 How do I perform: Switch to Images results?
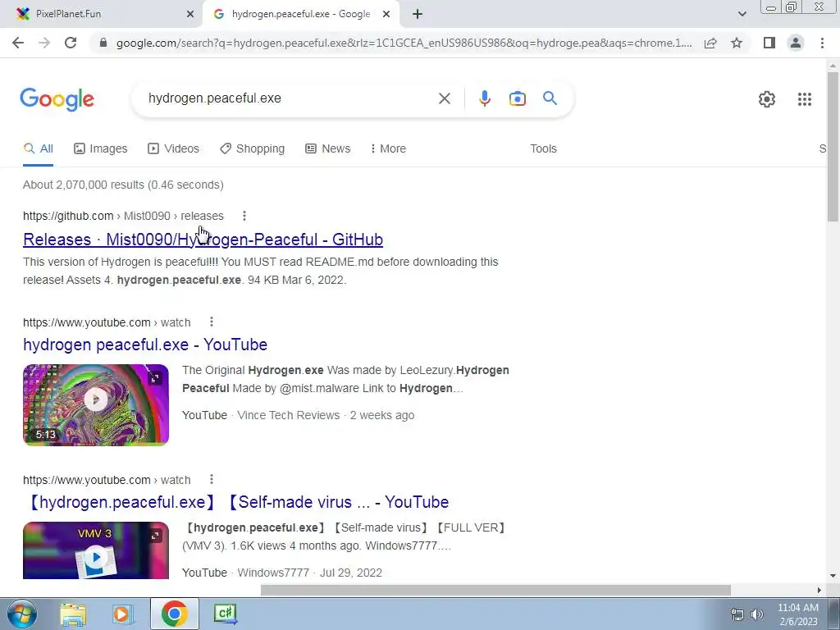(101, 148)
